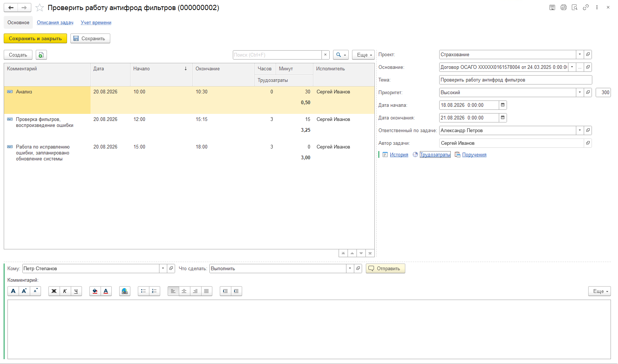Select the Основное tab
Screen dimensions: 618x364
coord(18,23)
